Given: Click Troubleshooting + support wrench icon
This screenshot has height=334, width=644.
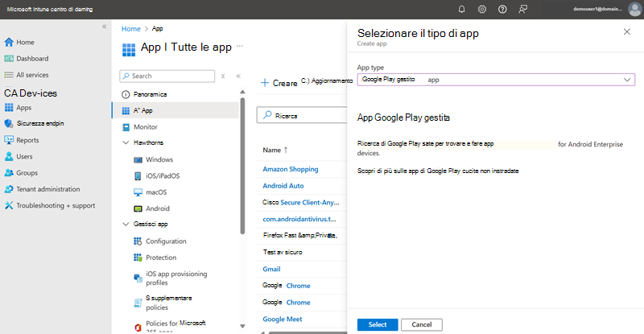Looking at the screenshot, I should pos(9,205).
